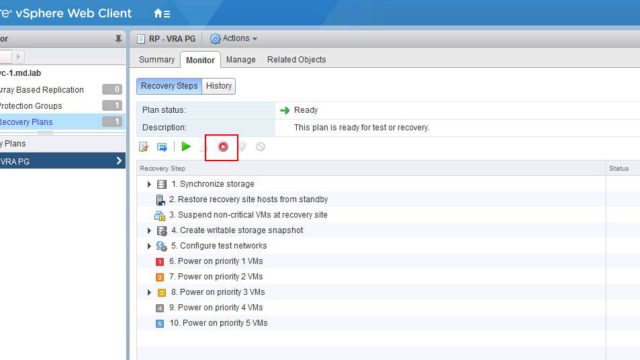The image size is (640, 360).
Task: Click the RP - VRA PG document icon
Action: (x=141, y=39)
